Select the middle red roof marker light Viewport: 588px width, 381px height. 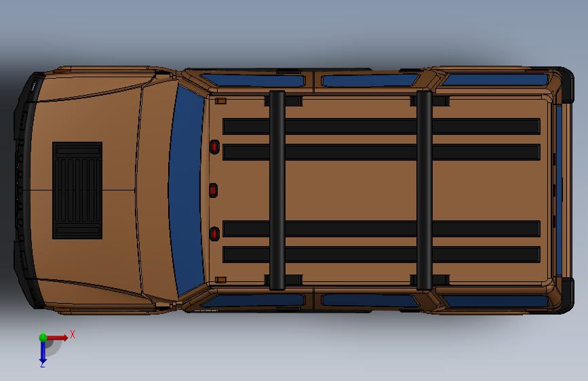point(213,190)
